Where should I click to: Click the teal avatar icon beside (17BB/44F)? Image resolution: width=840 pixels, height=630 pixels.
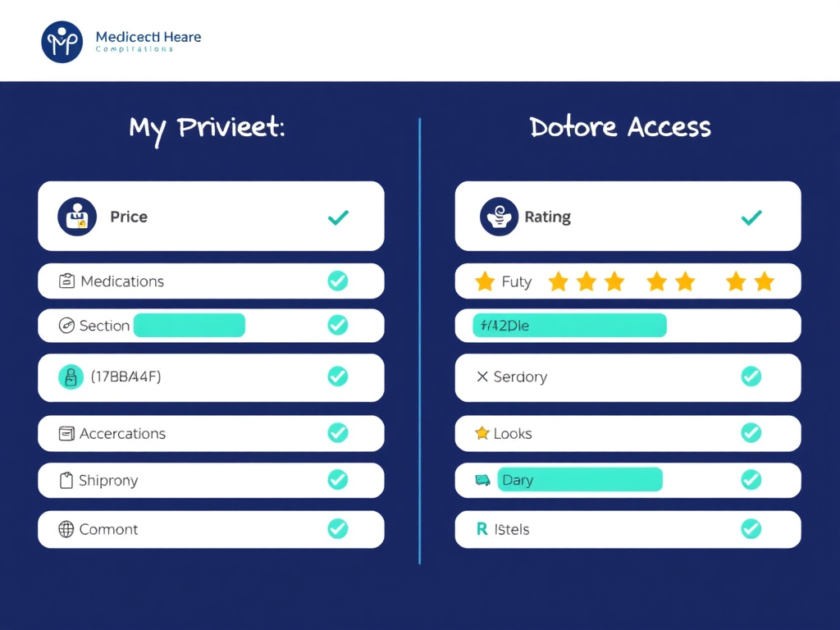[x=71, y=377]
